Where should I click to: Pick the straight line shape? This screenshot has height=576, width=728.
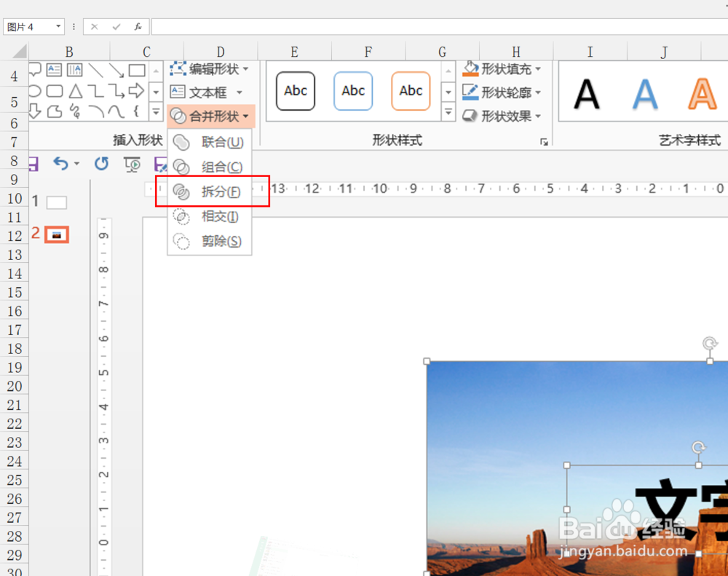pos(95,70)
